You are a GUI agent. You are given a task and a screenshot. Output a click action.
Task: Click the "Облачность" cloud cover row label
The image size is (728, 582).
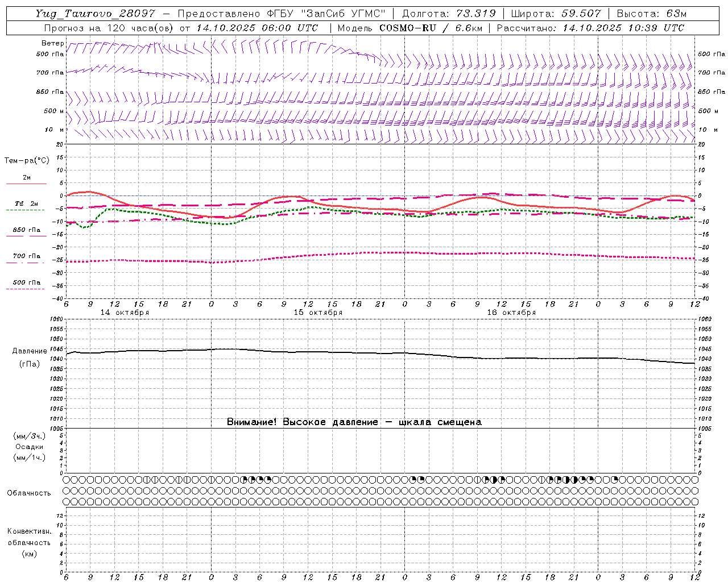[x=29, y=493]
